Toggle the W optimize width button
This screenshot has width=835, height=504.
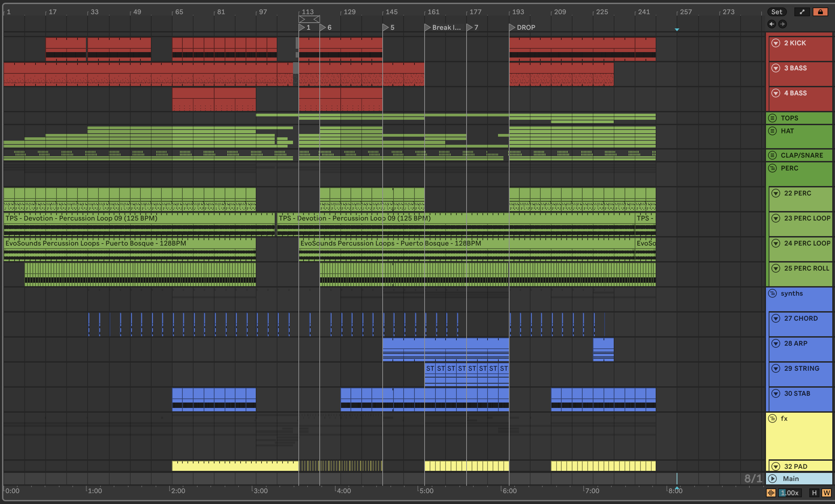tap(826, 493)
